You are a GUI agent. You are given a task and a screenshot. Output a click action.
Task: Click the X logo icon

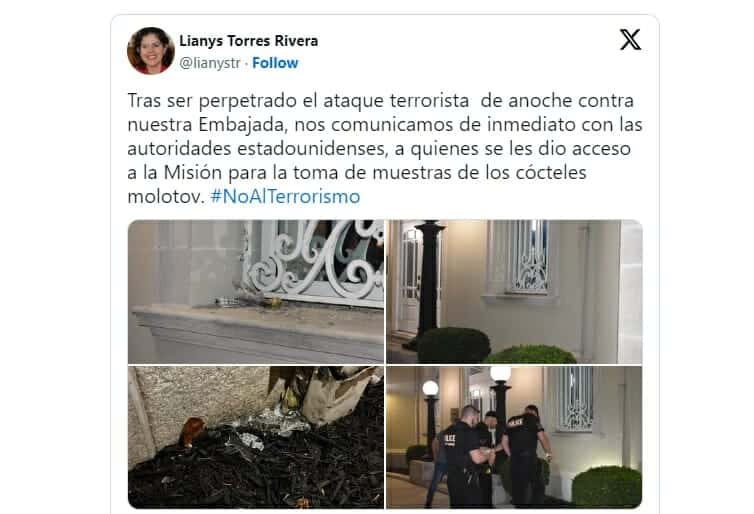(x=630, y=40)
